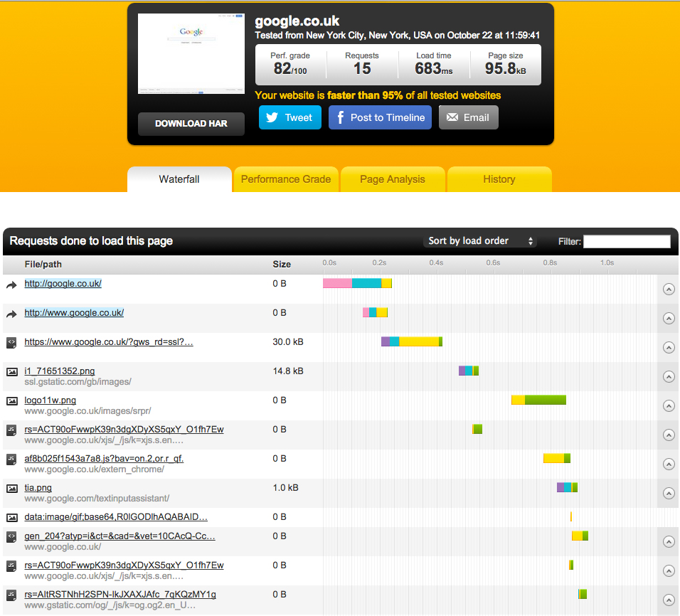This screenshot has width=680, height=616.
Task: Click the timing bar for the gen_204 request
Action: coord(580,536)
